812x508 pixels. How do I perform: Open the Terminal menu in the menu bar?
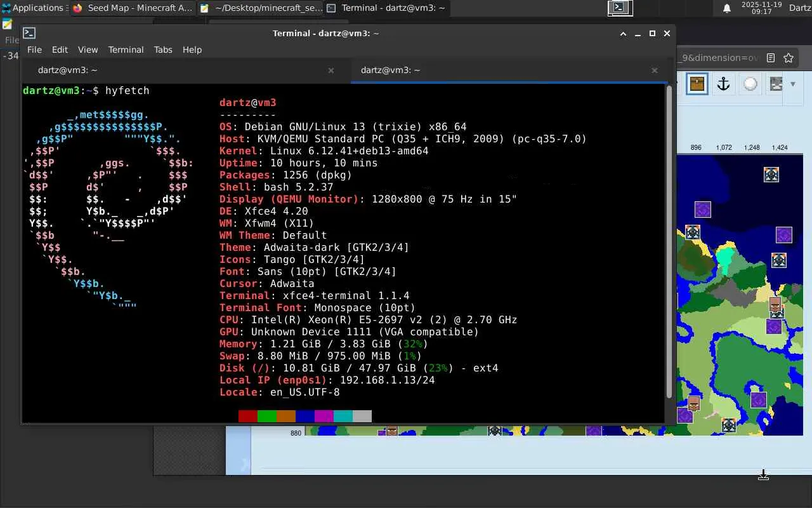click(x=126, y=50)
